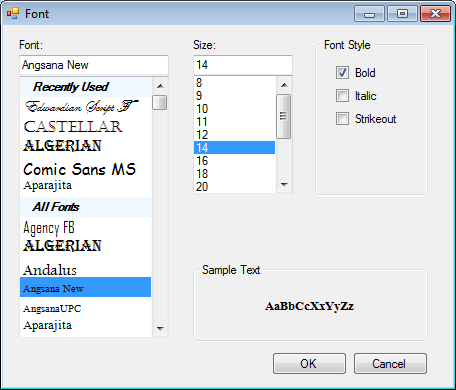This screenshot has width=456, height=390.
Task: Click the Cancel button
Action: [x=390, y=363]
